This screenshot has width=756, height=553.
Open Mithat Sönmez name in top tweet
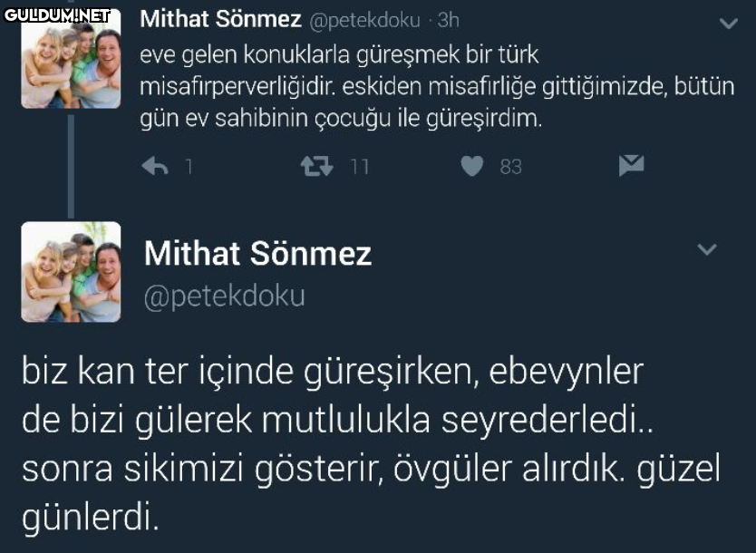coord(221,20)
